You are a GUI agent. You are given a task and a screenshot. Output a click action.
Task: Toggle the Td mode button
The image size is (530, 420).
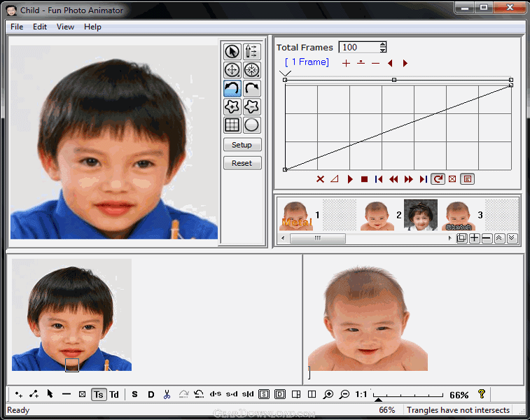click(114, 395)
